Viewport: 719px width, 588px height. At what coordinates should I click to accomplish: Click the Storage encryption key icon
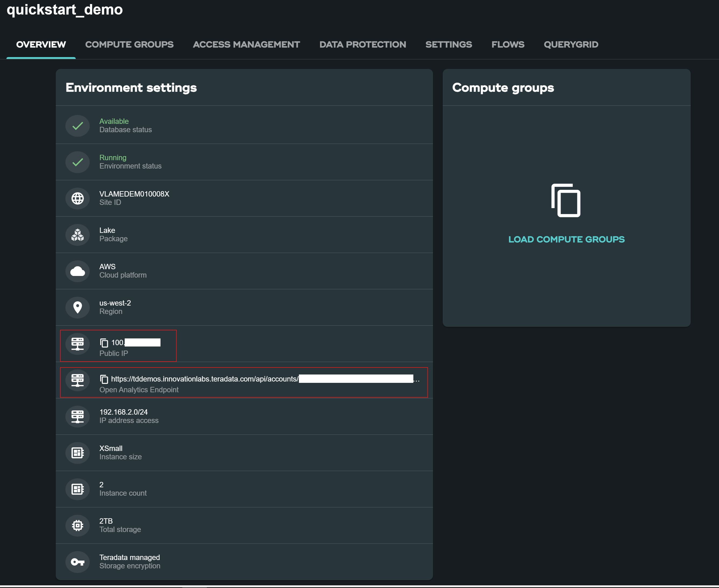click(78, 562)
